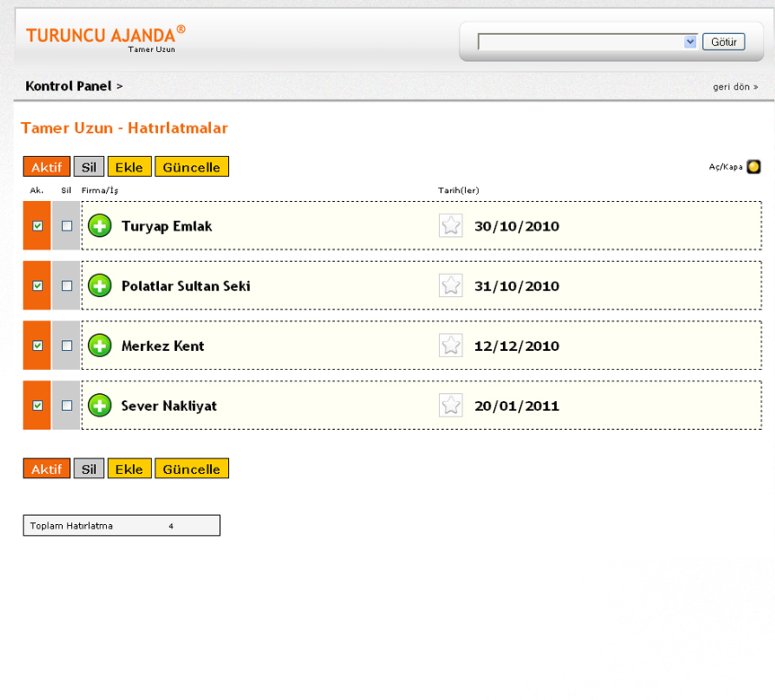Toggle the Aç/Kapa yellow circle icon
Viewport: 775px width, 700px height.
(753, 167)
